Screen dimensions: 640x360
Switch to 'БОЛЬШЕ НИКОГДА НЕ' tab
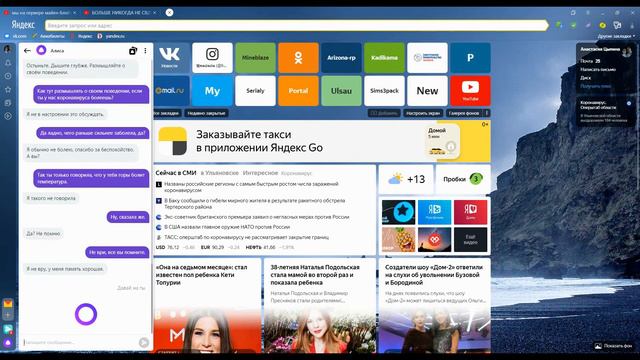point(120,13)
